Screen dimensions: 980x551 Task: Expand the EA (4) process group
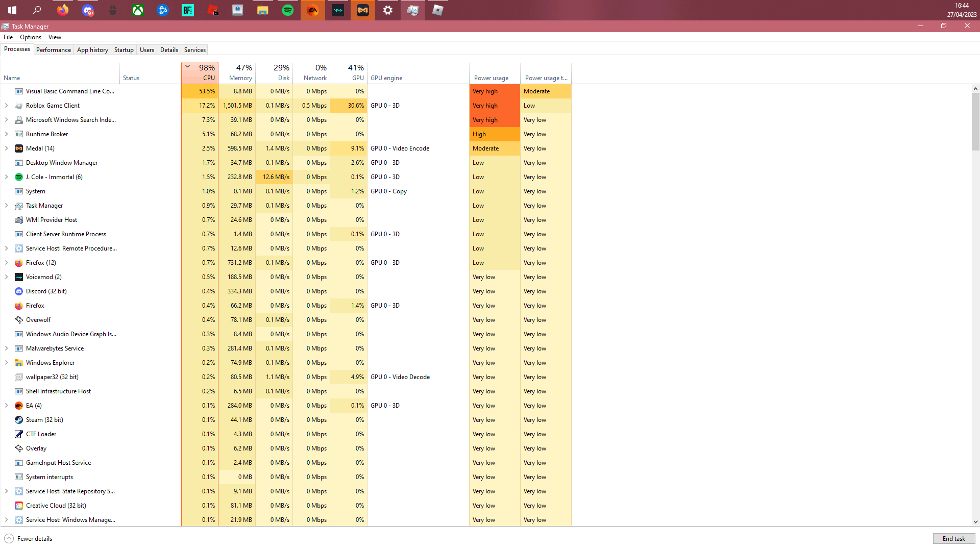click(x=6, y=406)
